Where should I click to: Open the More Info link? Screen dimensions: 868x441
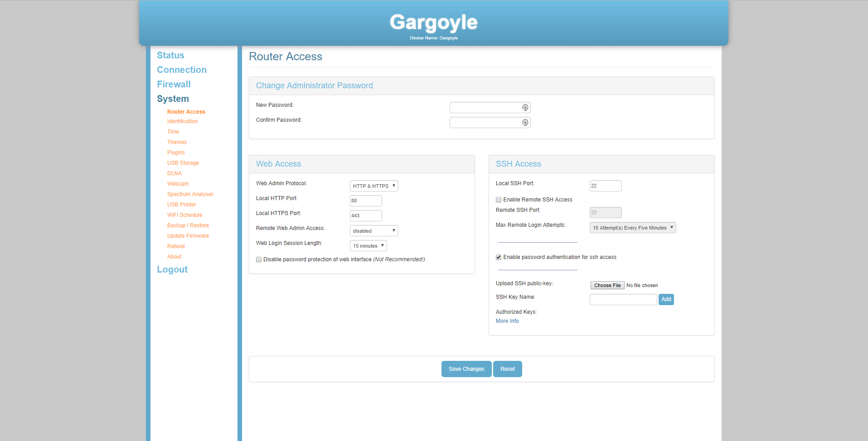(507, 321)
